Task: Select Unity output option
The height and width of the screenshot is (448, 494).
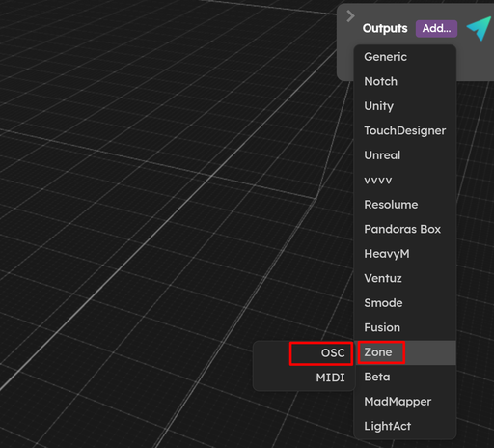Action: [x=405, y=106]
